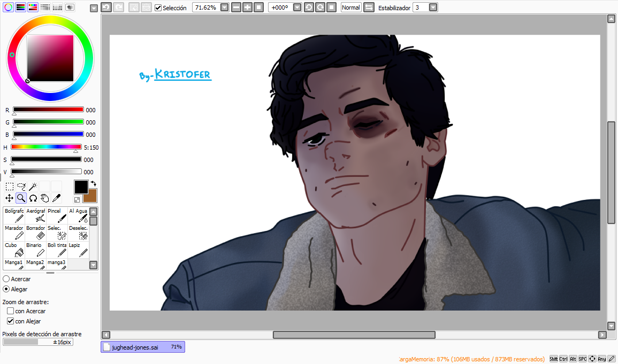Screen dimensions: 618x364
Task: Select the Acercar radio button
Action: point(6,279)
